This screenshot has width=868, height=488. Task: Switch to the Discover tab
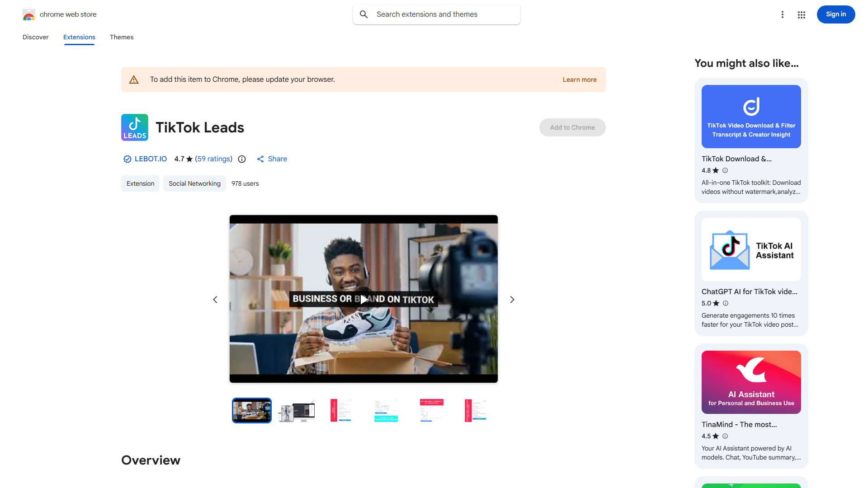click(35, 37)
